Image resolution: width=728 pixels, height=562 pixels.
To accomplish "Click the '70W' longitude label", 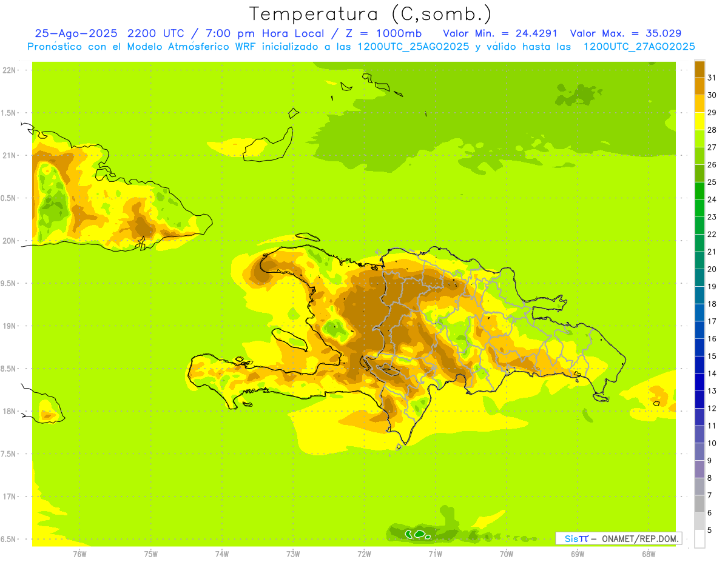I will 507,554.
